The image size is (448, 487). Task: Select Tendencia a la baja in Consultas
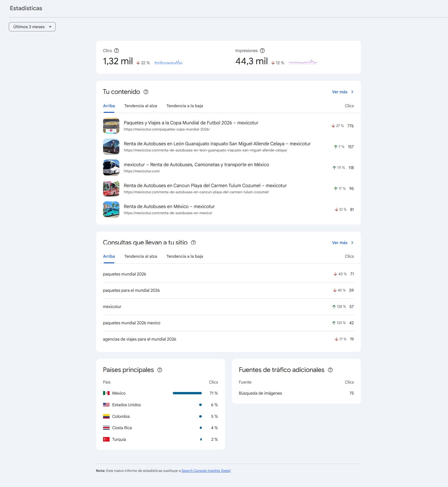(185, 256)
